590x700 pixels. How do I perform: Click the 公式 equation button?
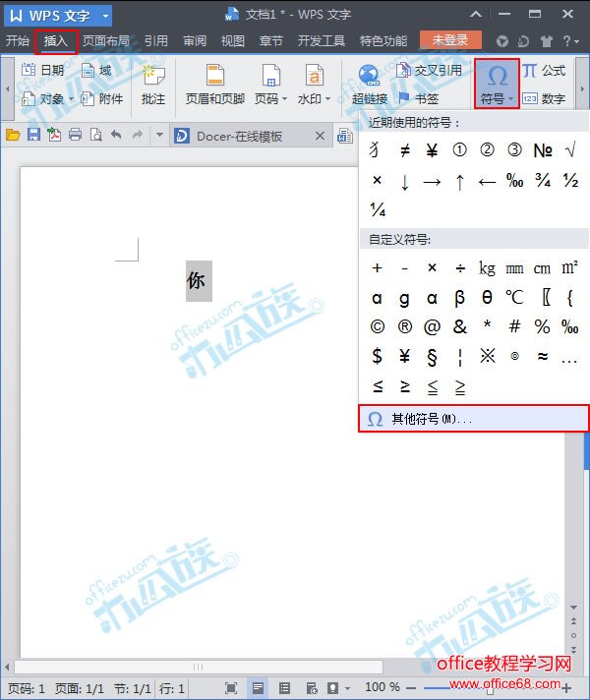tap(544, 71)
